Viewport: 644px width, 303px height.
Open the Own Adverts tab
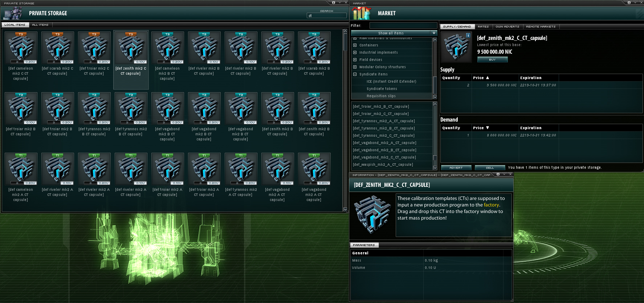pyautogui.click(x=508, y=26)
